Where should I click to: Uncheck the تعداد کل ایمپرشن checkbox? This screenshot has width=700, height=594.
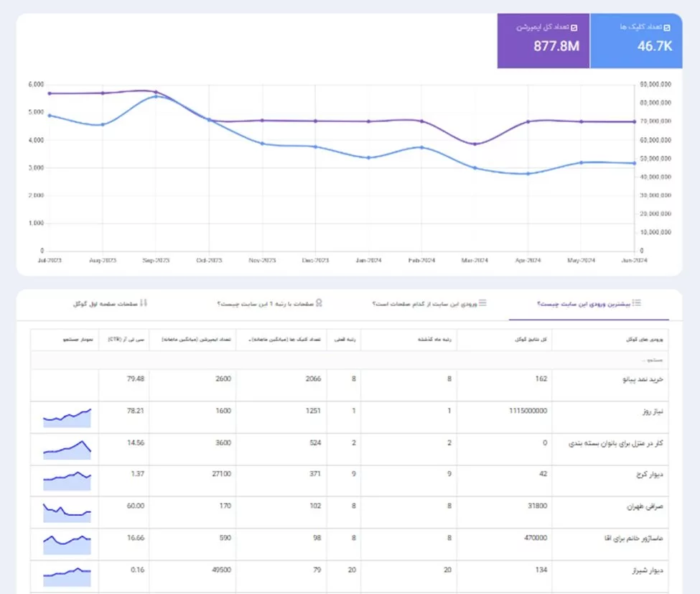click(574, 28)
